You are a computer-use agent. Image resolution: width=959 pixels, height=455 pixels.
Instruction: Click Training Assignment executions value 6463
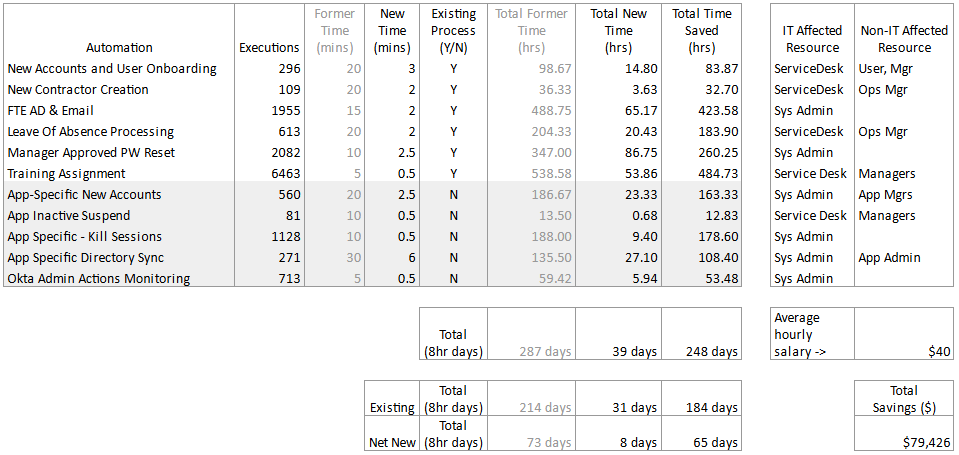pyautogui.click(x=280, y=173)
